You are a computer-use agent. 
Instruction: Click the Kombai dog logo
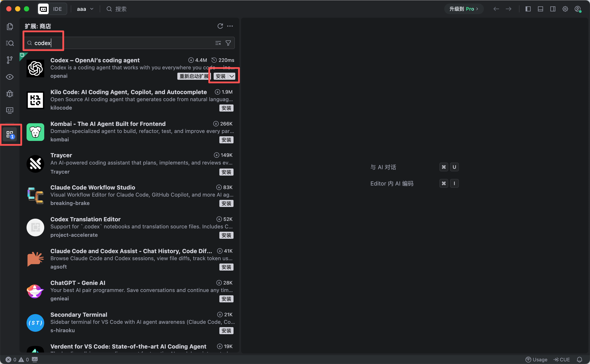click(x=35, y=132)
